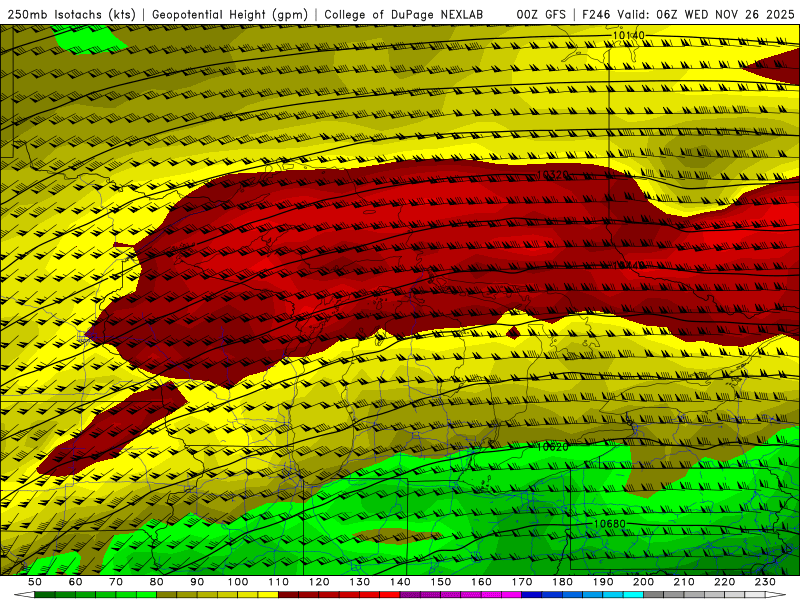Click the 190 knot label on the color scale
Viewport: 800px width, 600px height.
tap(603, 582)
